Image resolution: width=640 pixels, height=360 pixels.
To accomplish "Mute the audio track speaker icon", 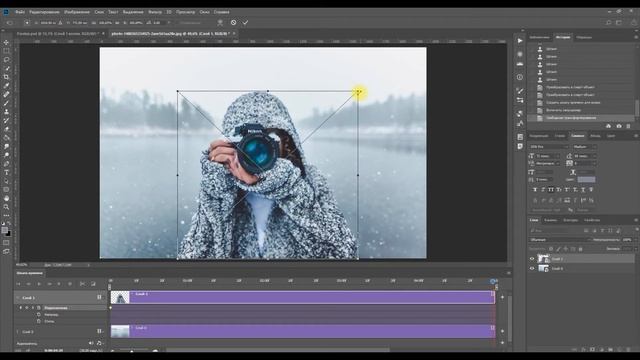I will tap(91, 343).
